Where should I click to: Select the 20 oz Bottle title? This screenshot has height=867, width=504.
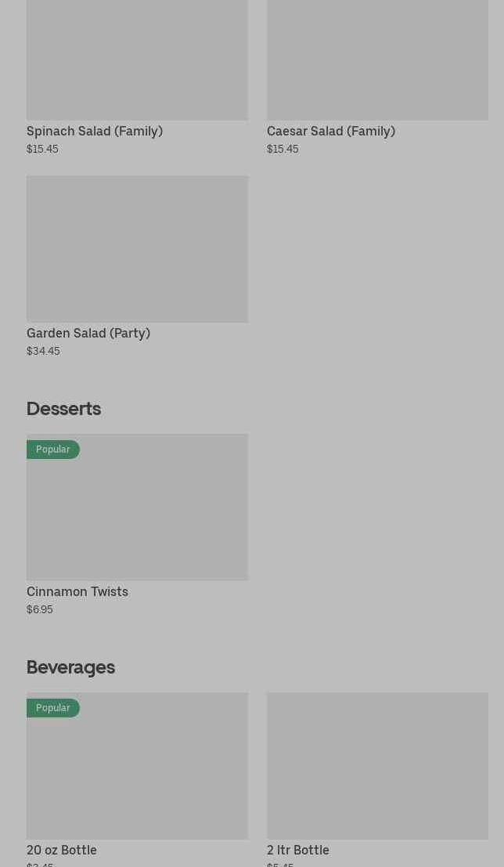62,850
